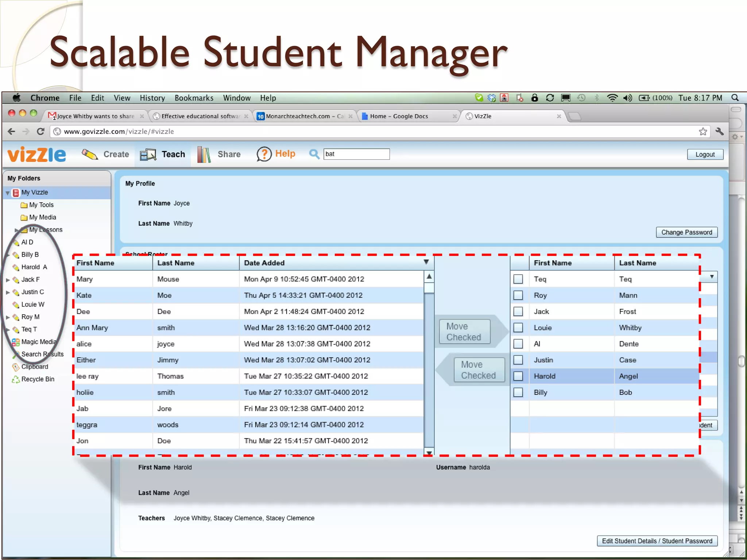Viewport: 747px width, 560px height.
Task: Click the Create pencil icon
Action: [90, 155]
